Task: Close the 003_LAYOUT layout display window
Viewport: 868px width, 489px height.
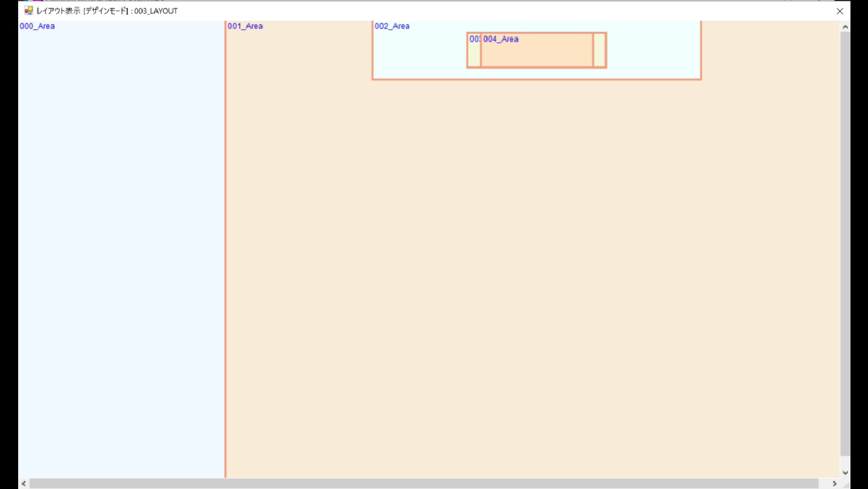Action: point(839,11)
